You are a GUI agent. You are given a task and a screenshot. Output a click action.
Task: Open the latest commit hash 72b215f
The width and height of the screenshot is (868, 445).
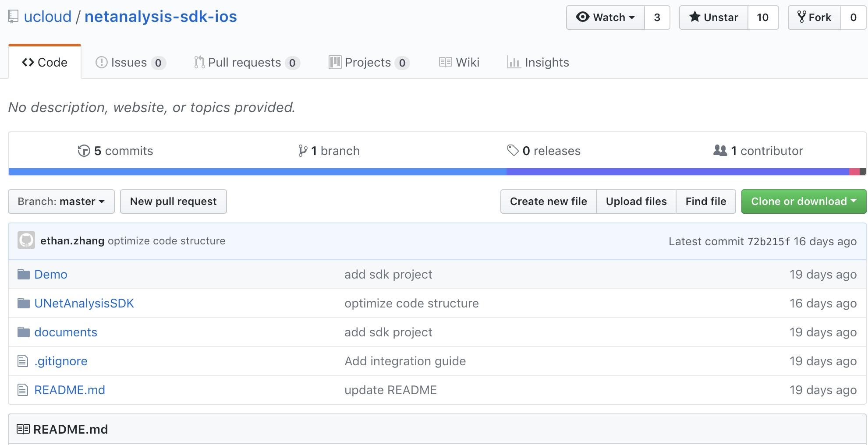[x=769, y=241]
